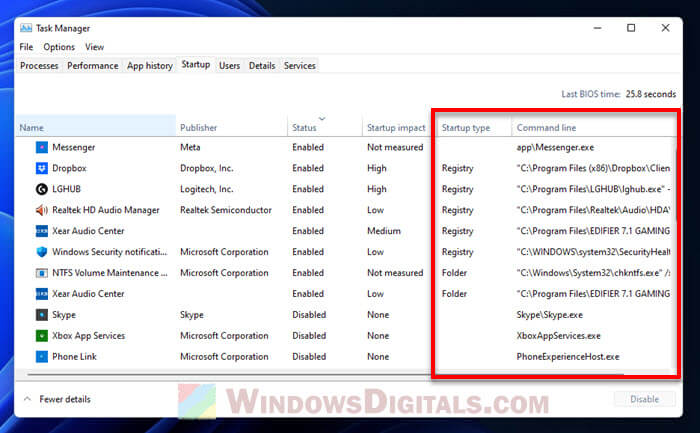Sort by the Publisher column header
This screenshot has height=433, width=700.
tap(231, 128)
